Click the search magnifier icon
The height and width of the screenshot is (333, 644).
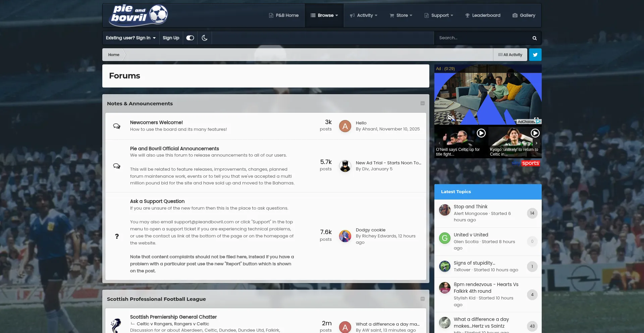[534, 38]
